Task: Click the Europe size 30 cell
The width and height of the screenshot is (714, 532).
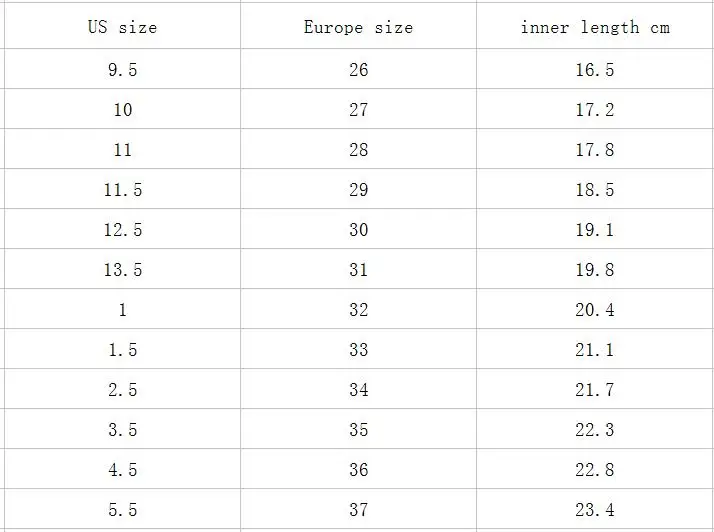Action: [358, 229]
